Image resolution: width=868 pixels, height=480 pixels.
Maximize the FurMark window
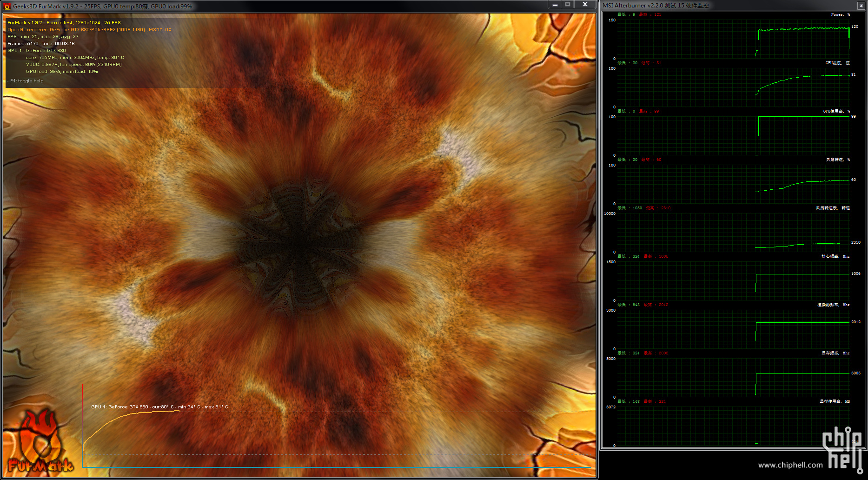pos(568,5)
